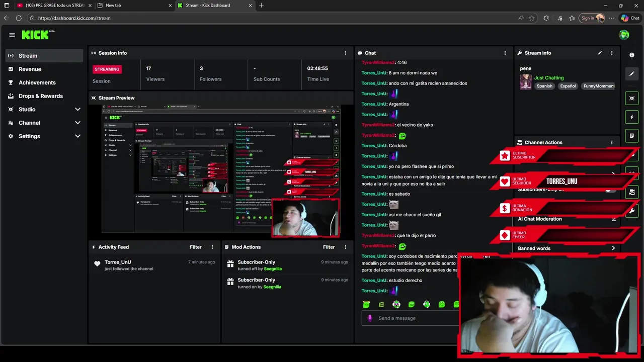Expand the Channel sidebar section
This screenshot has height=362, width=644.
click(x=77, y=123)
